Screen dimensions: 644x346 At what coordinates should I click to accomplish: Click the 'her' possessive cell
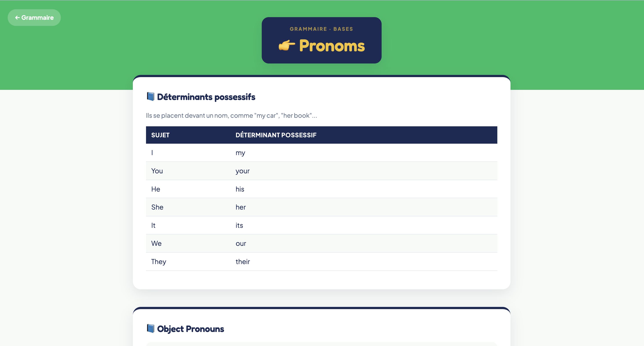364,207
